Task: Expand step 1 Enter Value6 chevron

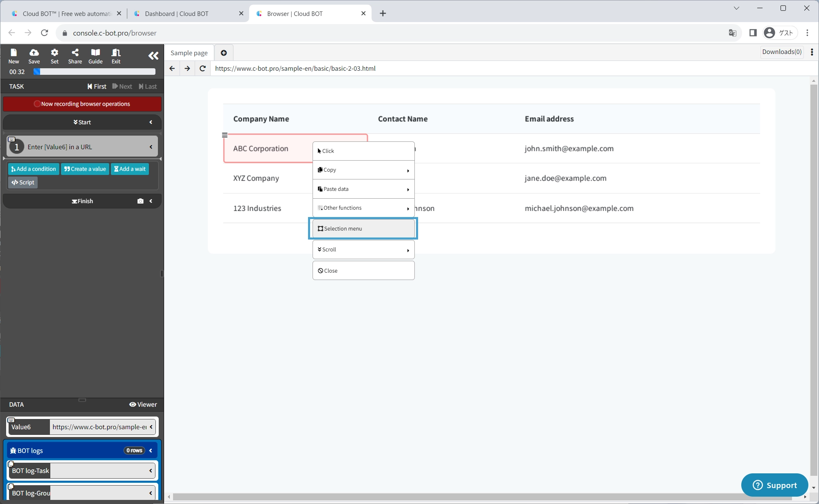Action: point(151,147)
